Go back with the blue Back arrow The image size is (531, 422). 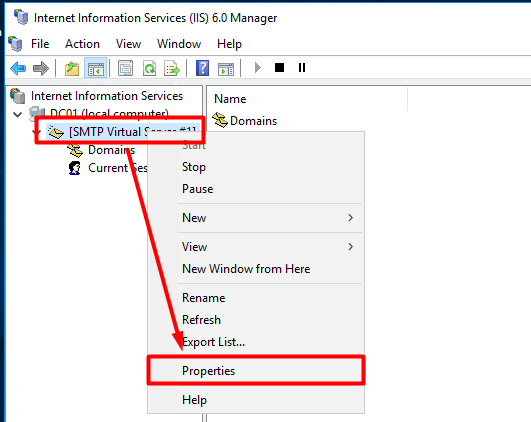pos(18,68)
